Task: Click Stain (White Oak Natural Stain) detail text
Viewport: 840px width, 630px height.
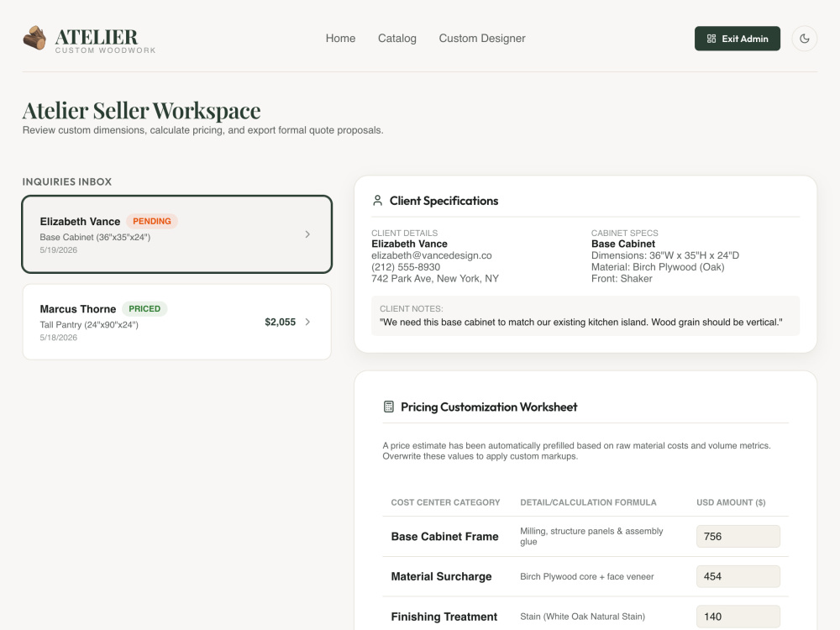Action: coord(582,617)
